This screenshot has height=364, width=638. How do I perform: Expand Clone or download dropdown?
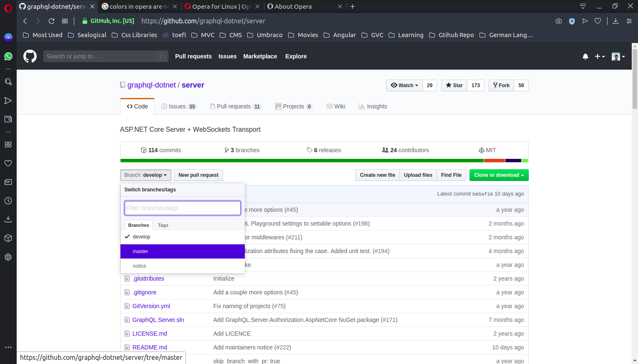point(499,175)
